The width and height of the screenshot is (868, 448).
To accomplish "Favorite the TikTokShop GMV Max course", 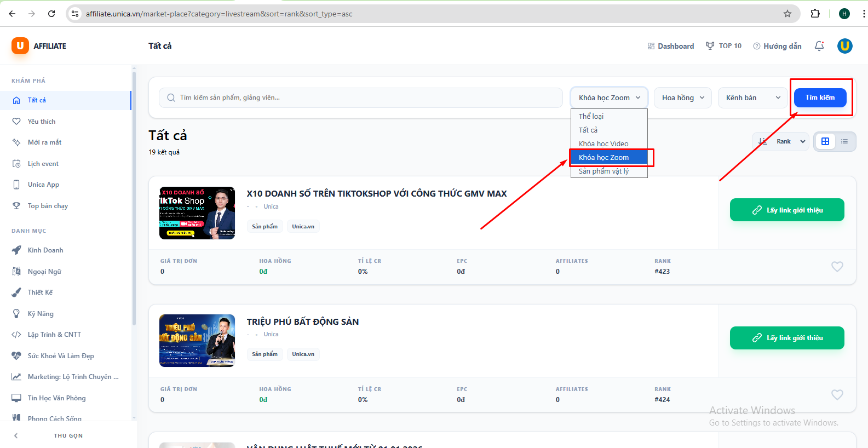I will [x=837, y=267].
